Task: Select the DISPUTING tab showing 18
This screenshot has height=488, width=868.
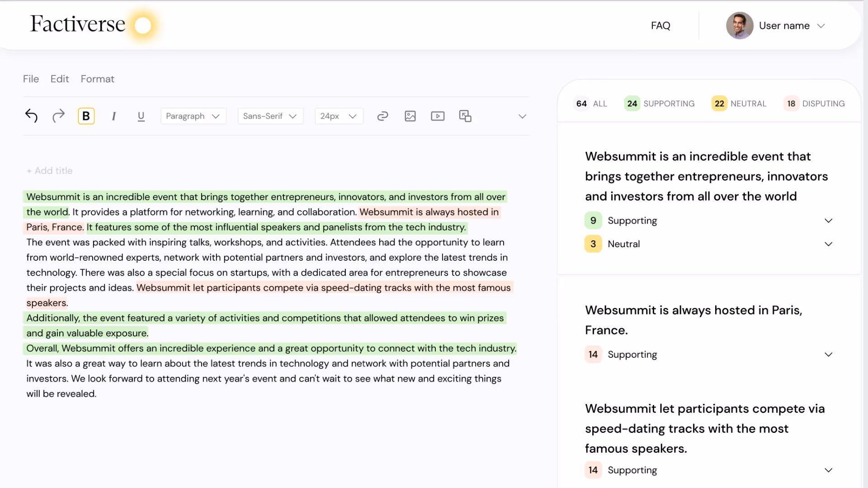Action: 814,103
